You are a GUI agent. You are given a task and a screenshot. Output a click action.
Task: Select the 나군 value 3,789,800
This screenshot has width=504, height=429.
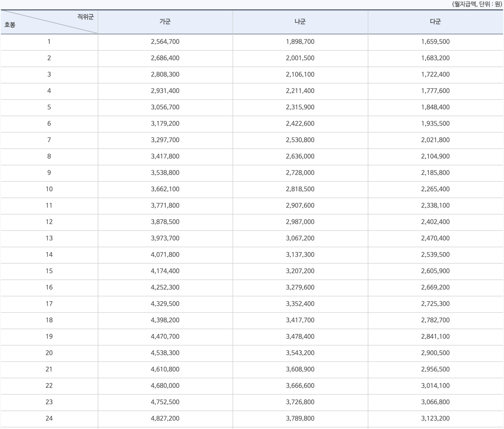300,418
